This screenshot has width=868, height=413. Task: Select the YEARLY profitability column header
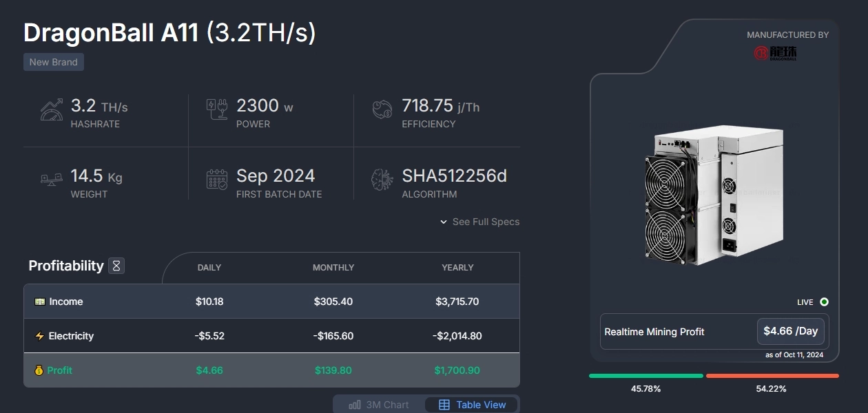pos(457,267)
